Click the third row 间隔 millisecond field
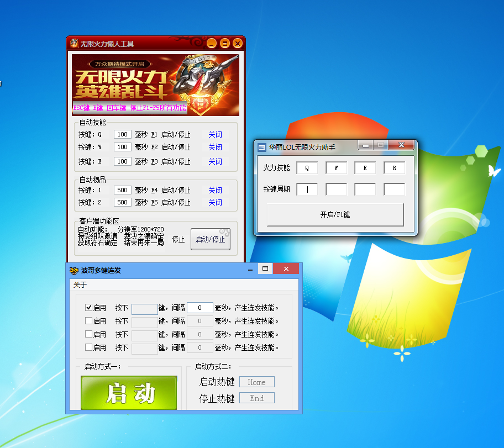Screen dimensions: 504x448 200,334
